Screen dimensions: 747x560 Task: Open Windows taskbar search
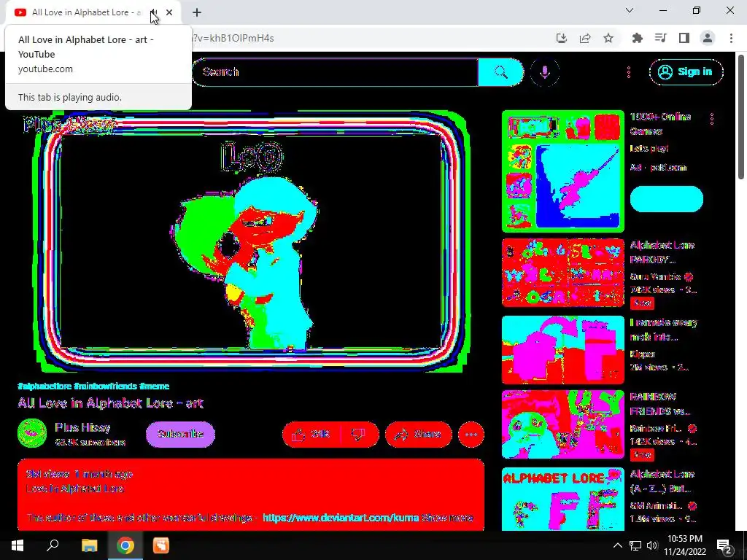click(x=53, y=545)
